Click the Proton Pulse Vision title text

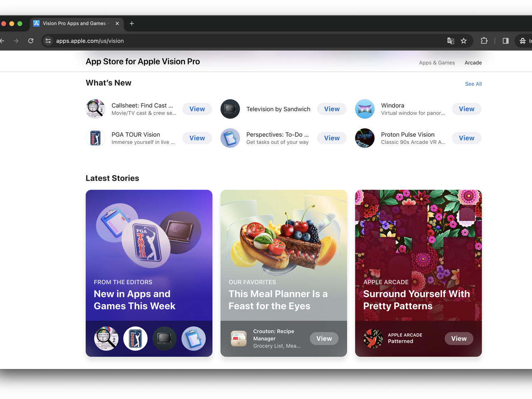click(408, 135)
